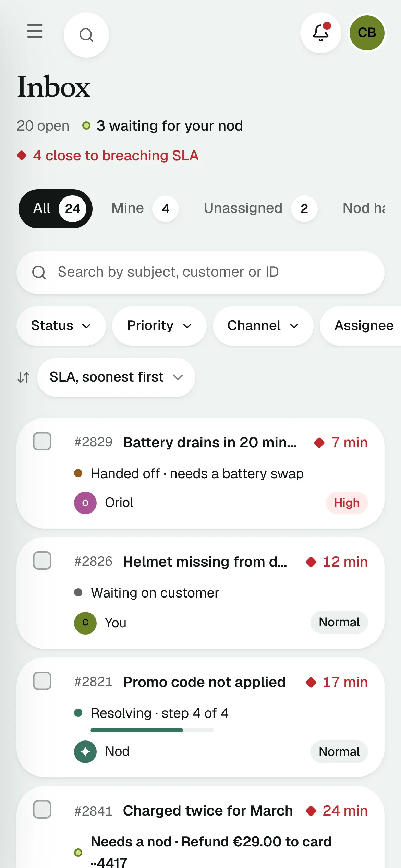
Task: Click ticket ID #2821
Action: coord(94,682)
